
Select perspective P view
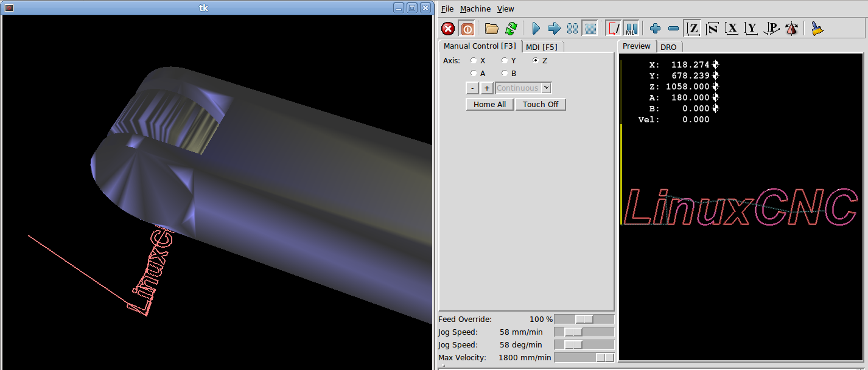point(772,29)
